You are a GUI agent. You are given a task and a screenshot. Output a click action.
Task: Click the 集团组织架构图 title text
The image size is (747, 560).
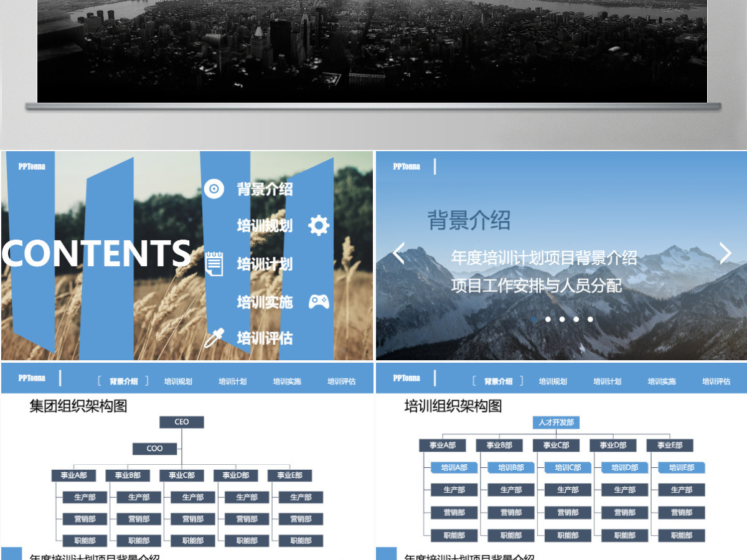click(78, 406)
